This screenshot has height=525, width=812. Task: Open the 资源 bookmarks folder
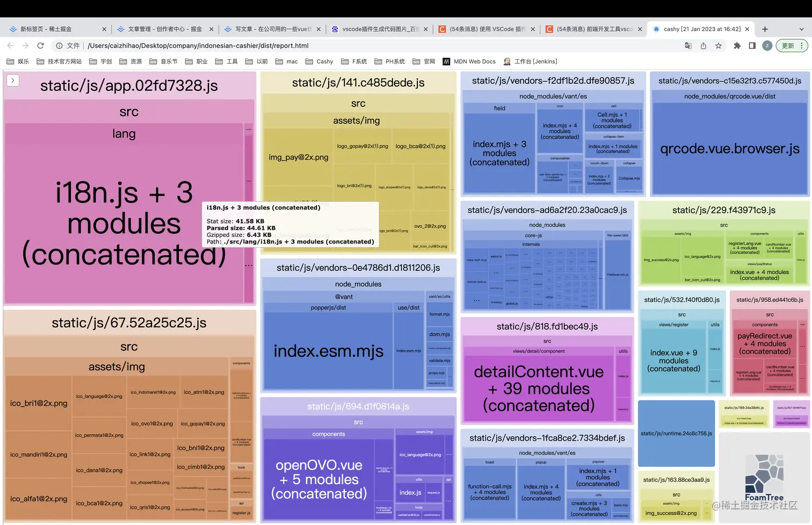(130, 61)
